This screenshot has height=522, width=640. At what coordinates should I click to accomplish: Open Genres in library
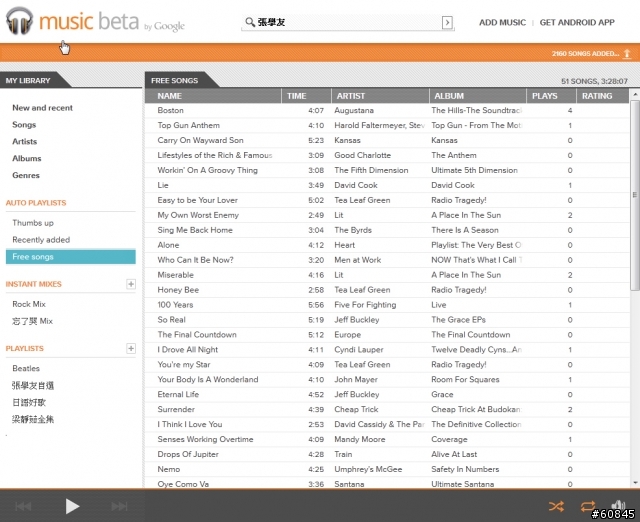point(26,175)
